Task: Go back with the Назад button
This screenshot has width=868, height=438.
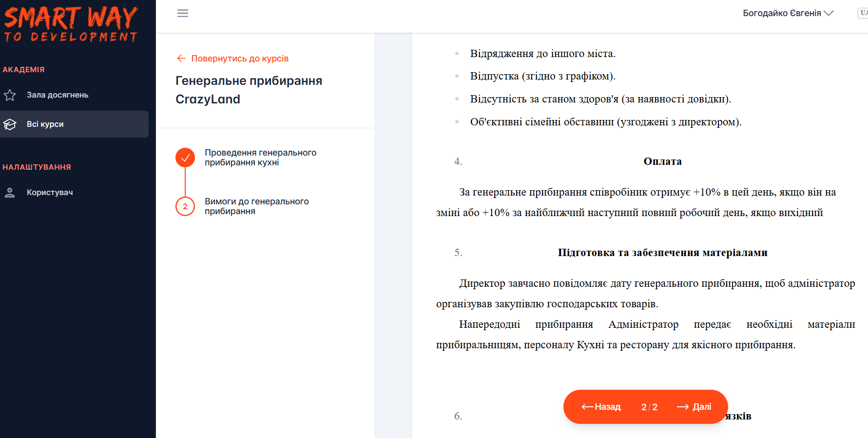Action: coord(601,407)
